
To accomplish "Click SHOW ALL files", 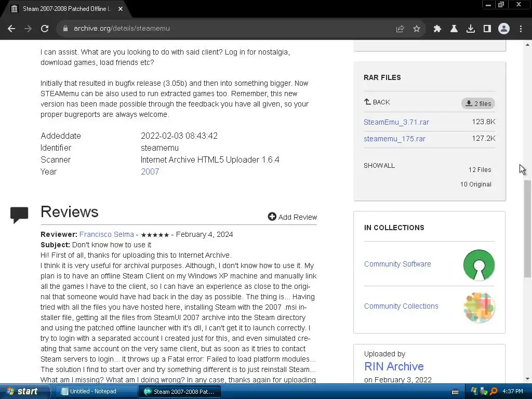I will (x=379, y=166).
